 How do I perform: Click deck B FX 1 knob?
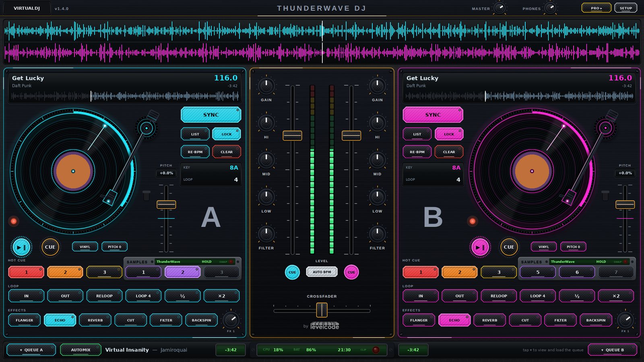(x=625, y=320)
